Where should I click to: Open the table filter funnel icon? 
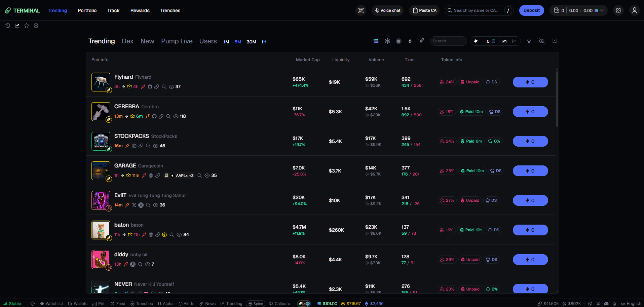coord(529,41)
